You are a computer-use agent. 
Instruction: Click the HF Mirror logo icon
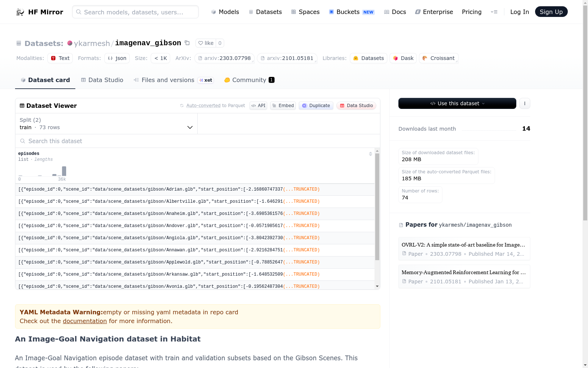pyautogui.click(x=20, y=12)
